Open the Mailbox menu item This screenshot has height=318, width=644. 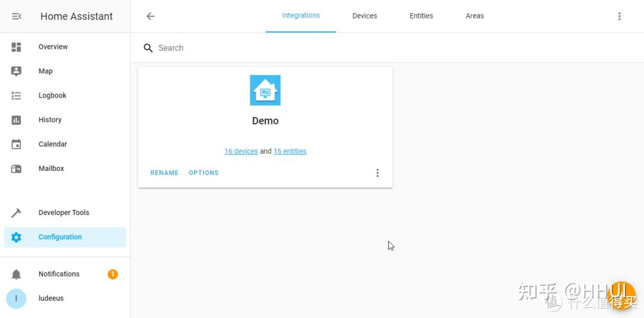tap(65, 169)
